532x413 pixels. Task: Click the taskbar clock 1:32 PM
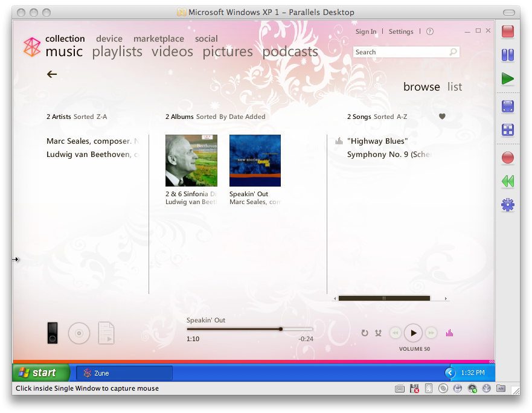[473, 373]
